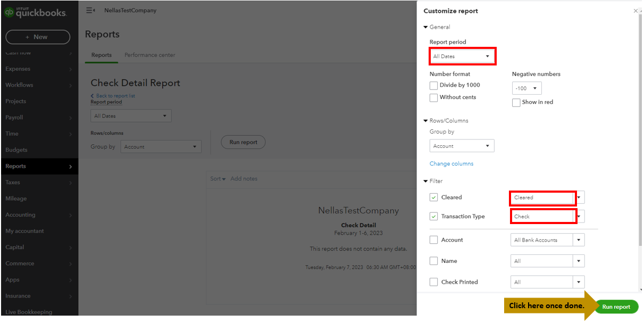Viewport: 644px width, 322px height.
Task: Enable the Account filter checkbox
Action: [433, 240]
